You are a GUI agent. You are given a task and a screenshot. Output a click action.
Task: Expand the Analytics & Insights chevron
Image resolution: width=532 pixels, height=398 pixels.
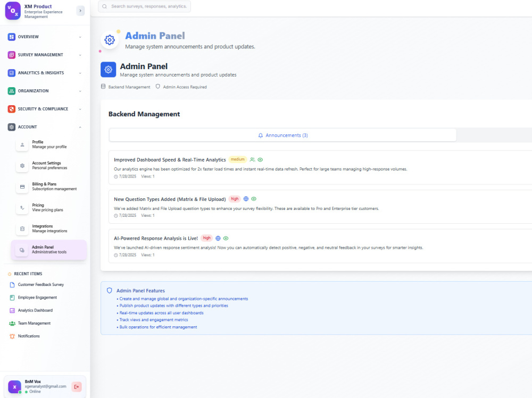[80, 73]
